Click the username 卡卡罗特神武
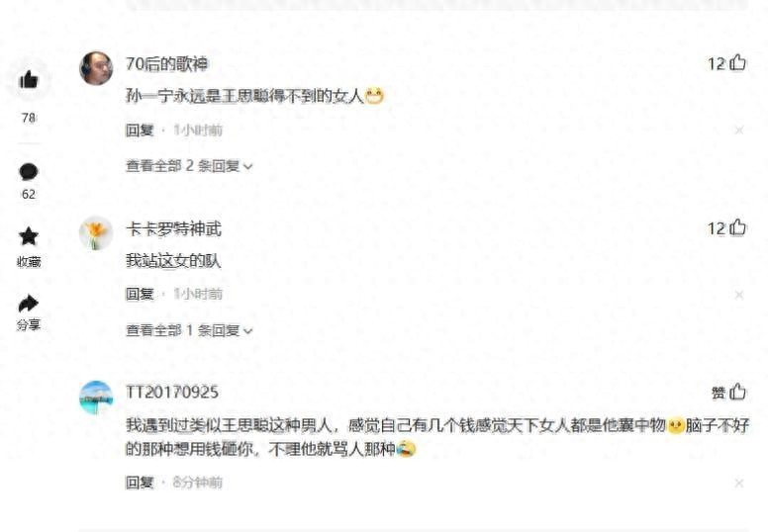The height and width of the screenshot is (532, 769). click(x=173, y=228)
